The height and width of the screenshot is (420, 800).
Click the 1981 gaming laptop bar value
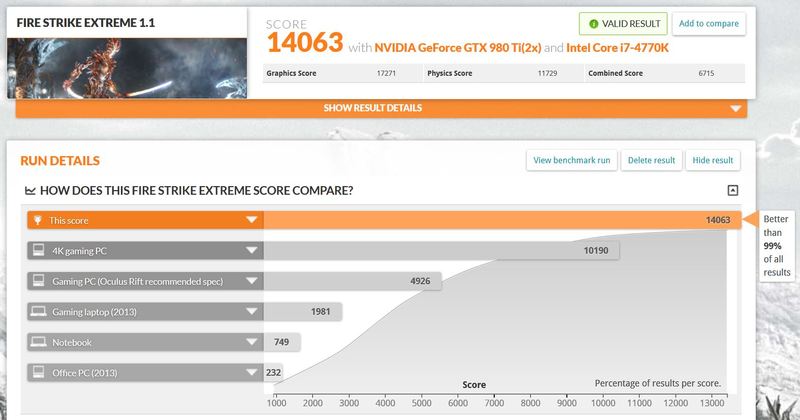pyautogui.click(x=320, y=311)
